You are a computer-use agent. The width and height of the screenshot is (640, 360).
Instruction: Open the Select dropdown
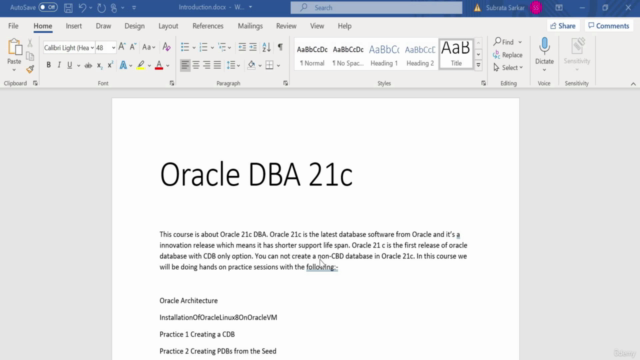tap(508, 67)
